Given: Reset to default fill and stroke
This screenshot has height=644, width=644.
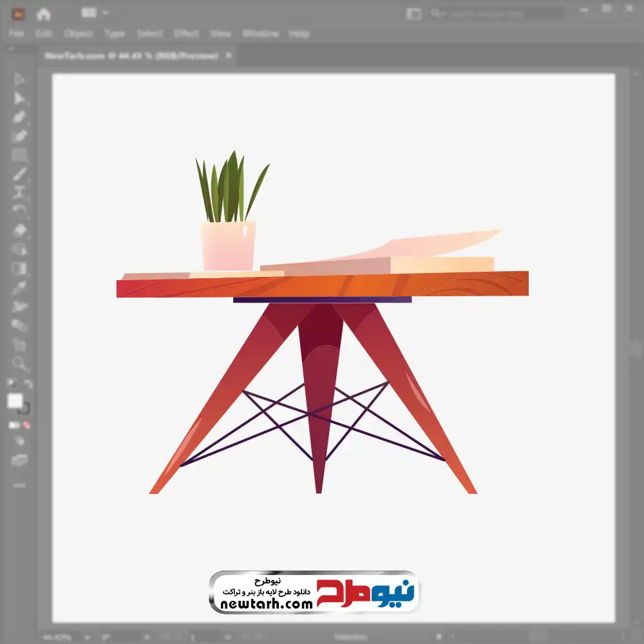Looking at the screenshot, I should [11, 384].
